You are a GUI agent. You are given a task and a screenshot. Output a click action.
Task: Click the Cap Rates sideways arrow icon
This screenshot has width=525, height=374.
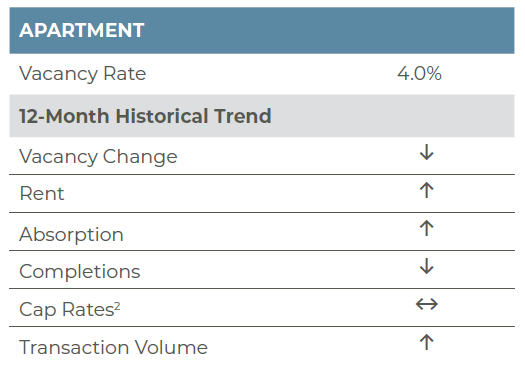[x=427, y=304]
